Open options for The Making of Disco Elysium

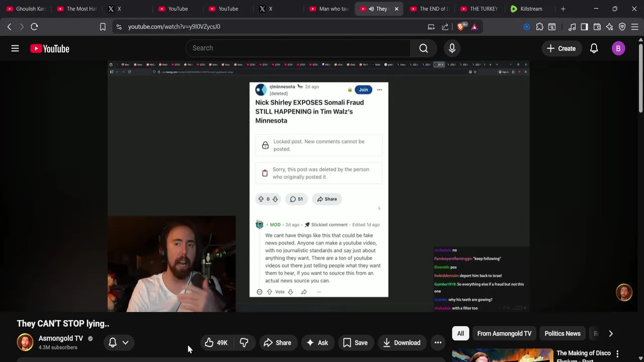[617, 354]
